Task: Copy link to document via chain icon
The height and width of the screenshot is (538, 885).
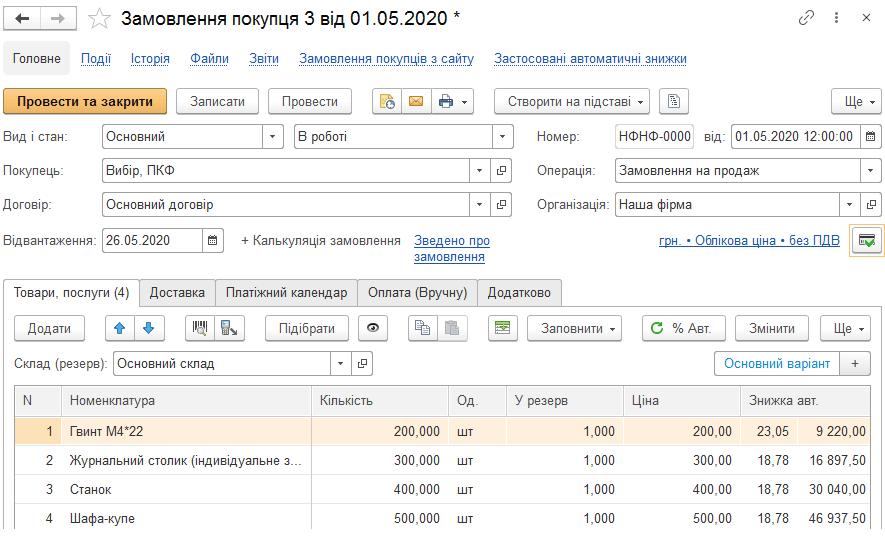Action: 807,18
